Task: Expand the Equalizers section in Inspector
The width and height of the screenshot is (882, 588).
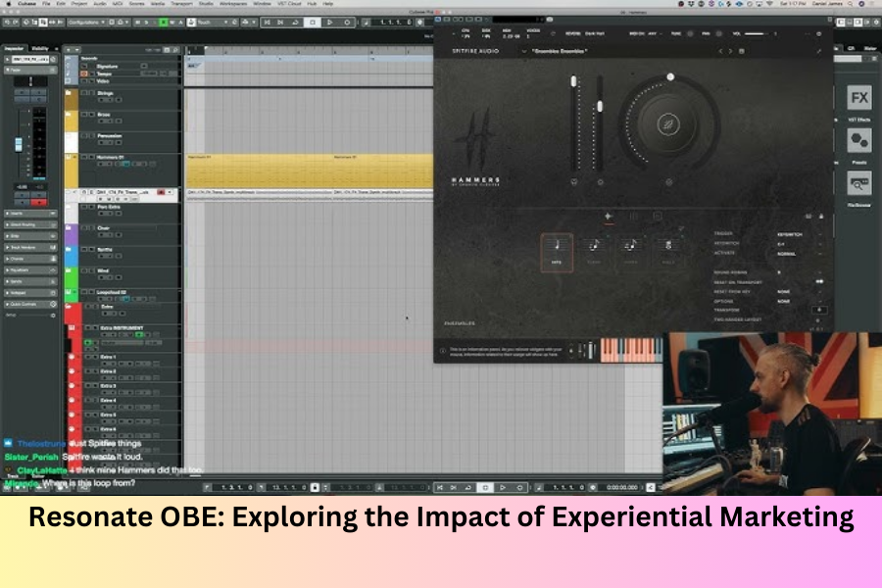Action: tap(31, 270)
